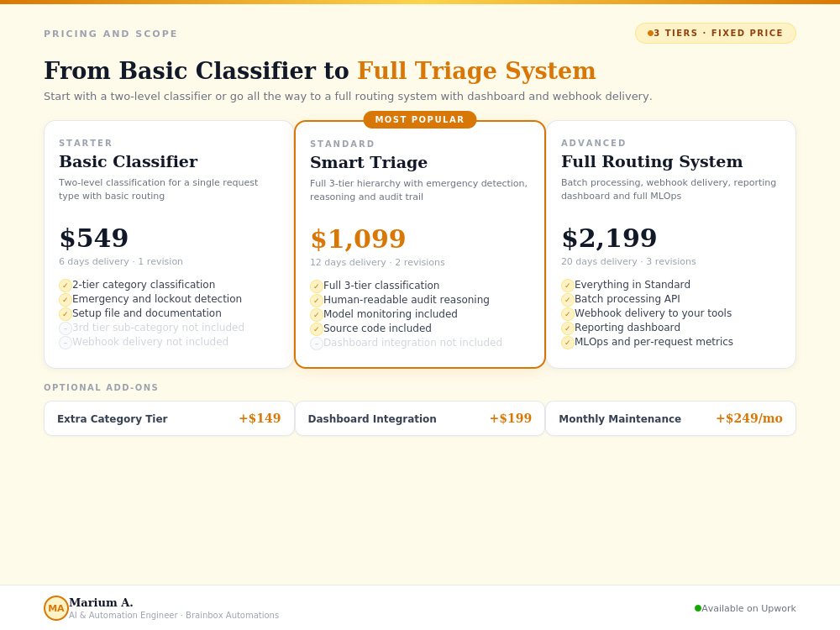840x630 pixels.
Task: Click 'AI & Automation Engineer · Brainbox Automations' text
Action: 174,615
